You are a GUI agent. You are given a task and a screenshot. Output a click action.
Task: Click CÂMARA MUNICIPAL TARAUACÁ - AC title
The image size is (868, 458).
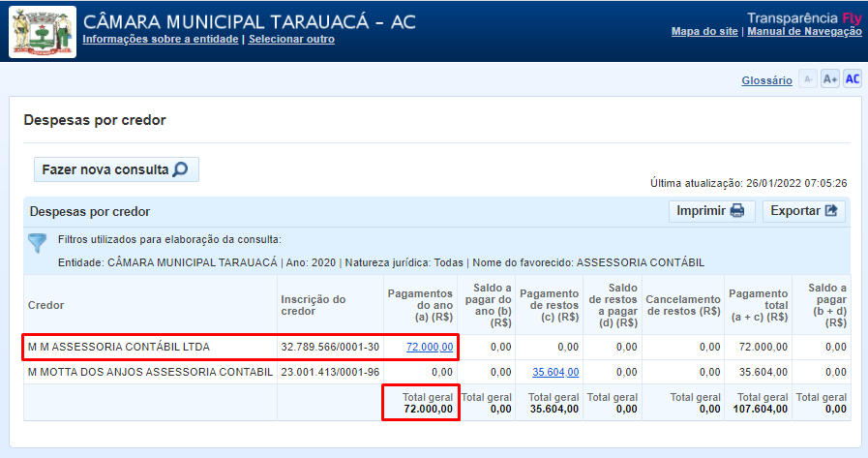[249, 21]
